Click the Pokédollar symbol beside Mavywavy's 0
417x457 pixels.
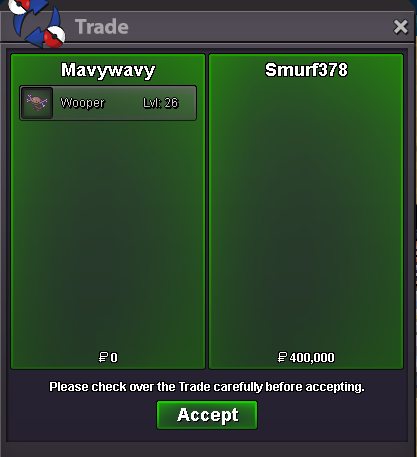[x=103, y=357]
